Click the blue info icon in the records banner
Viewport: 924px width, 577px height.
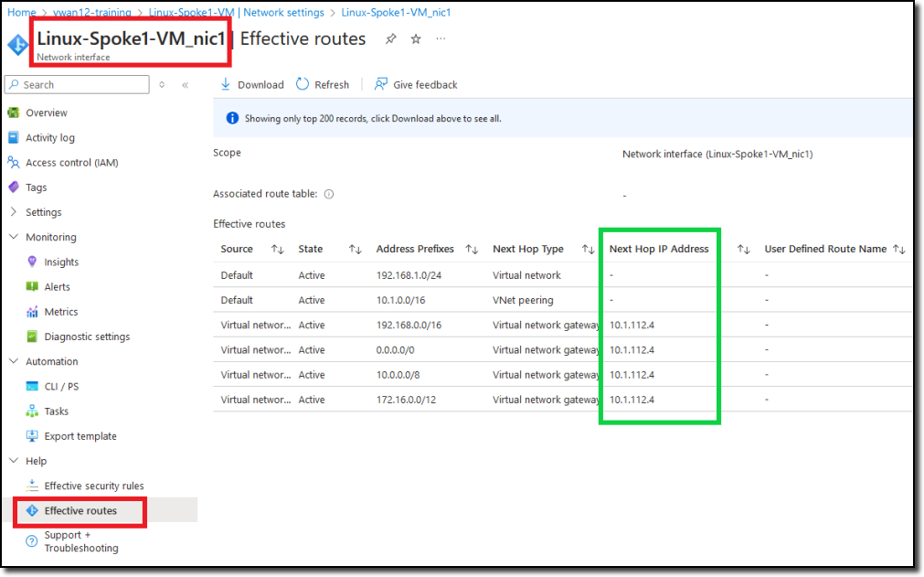(233, 119)
